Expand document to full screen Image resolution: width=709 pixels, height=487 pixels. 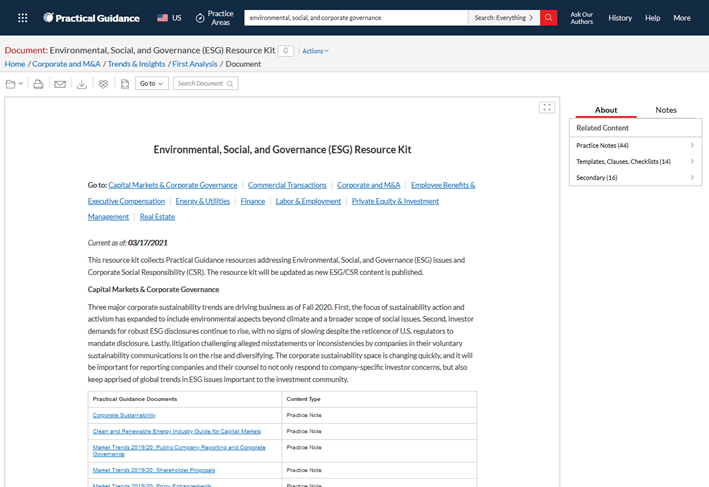(x=547, y=107)
